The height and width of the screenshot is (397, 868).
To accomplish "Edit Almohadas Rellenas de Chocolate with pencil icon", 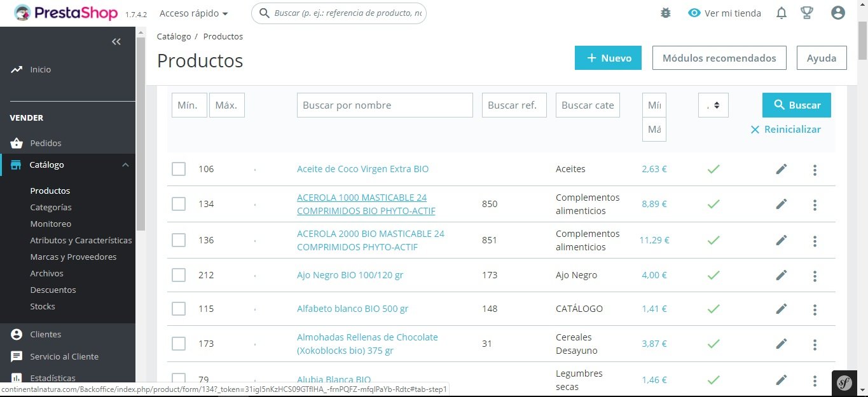I will tap(782, 344).
